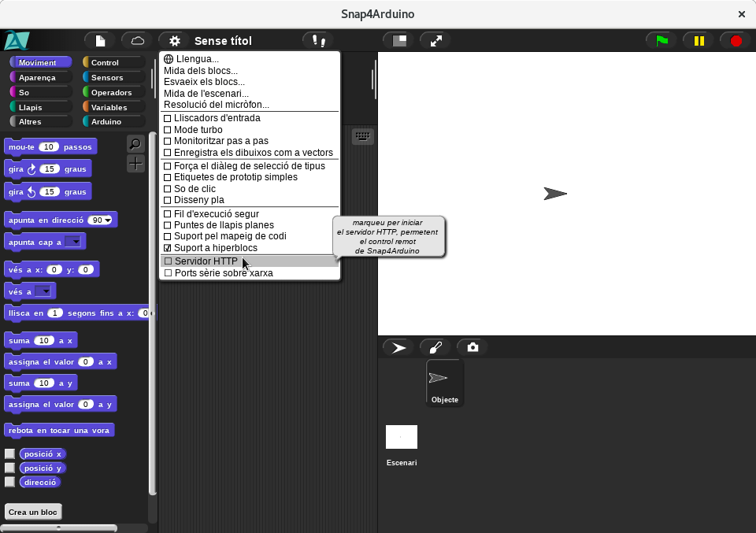Click clockwise rotate icon in gira block
This screenshot has height=533, width=756.
click(31, 169)
